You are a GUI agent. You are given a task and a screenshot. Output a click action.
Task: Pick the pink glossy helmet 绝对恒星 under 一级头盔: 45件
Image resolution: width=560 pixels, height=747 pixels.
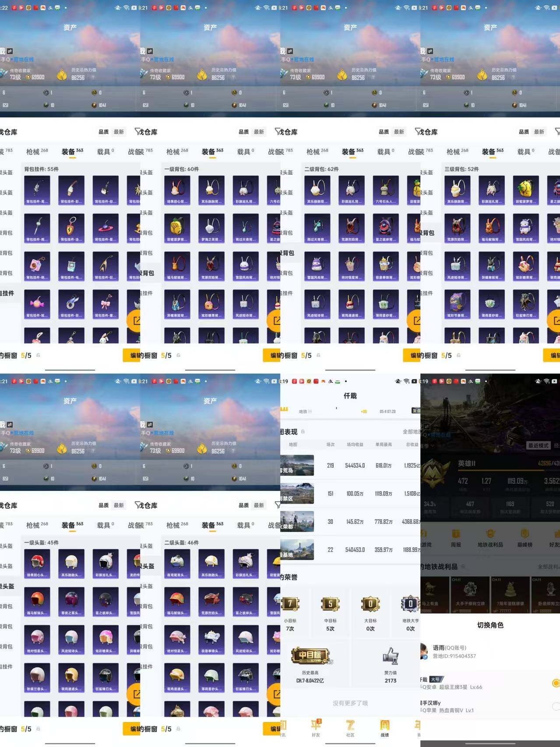coord(37,639)
